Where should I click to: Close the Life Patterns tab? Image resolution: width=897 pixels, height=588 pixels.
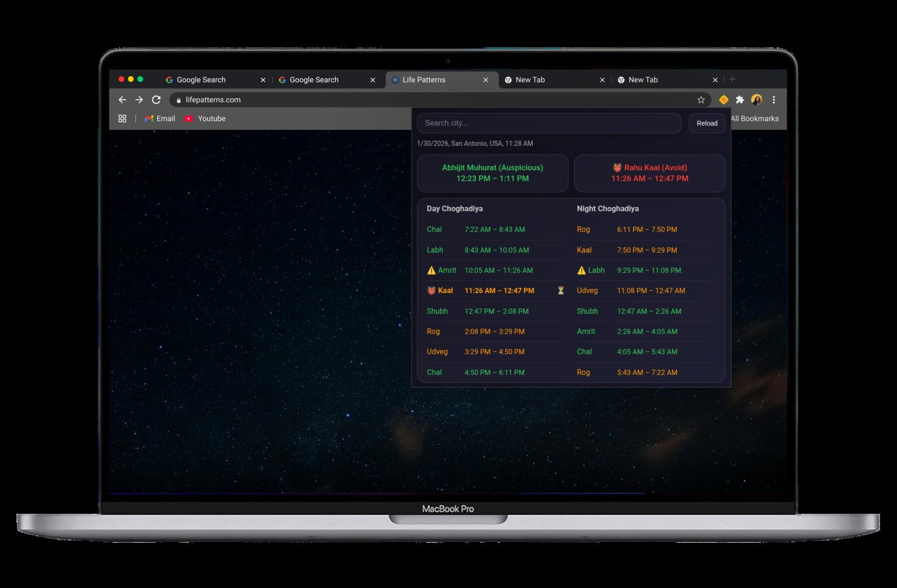click(485, 80)
